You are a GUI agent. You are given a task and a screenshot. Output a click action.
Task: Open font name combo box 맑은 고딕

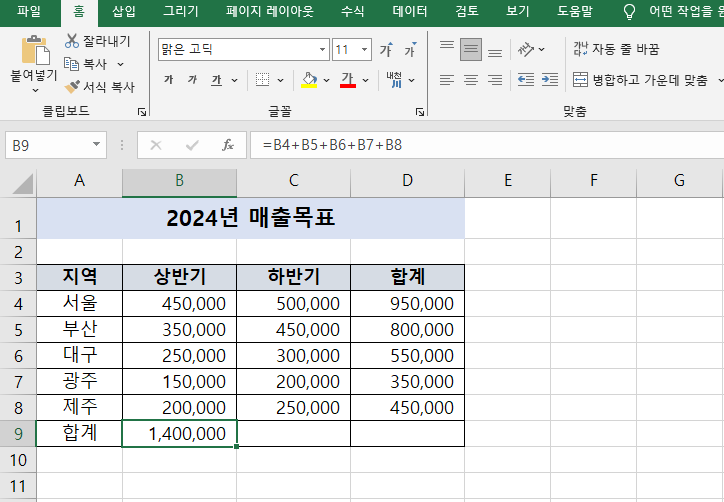(244, 49)
